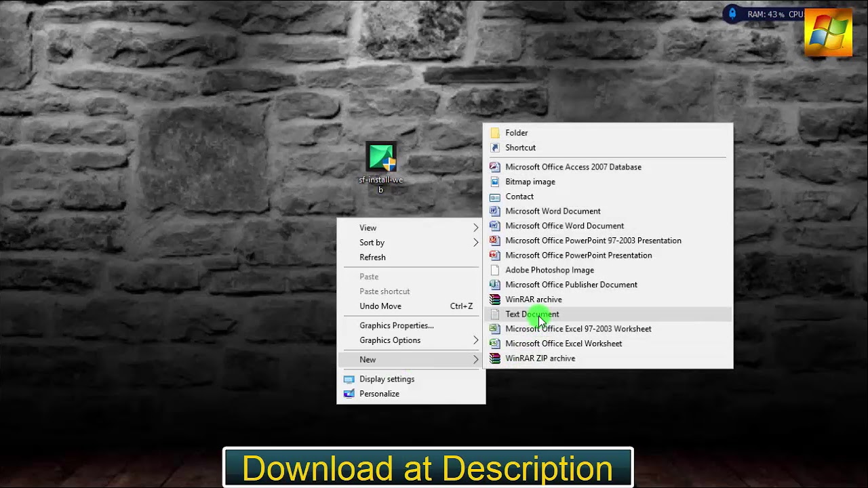Create a new Contact

[x=608, y=197]
